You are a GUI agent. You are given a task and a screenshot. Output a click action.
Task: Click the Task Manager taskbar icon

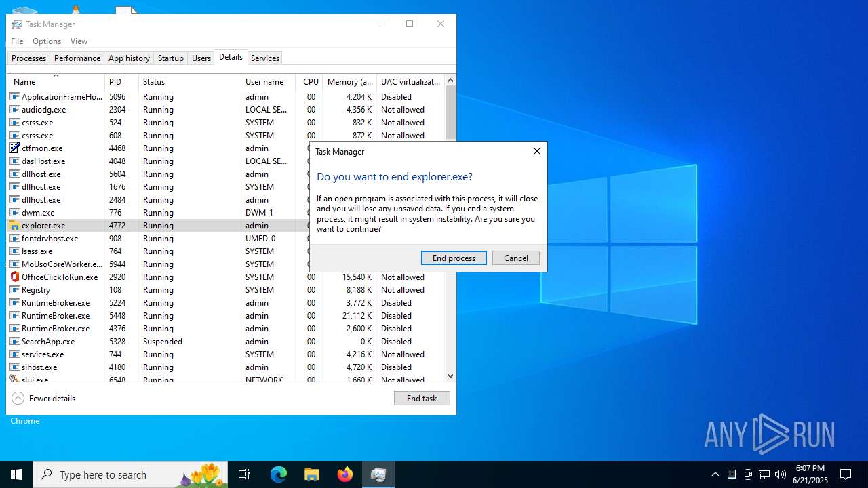378,474
